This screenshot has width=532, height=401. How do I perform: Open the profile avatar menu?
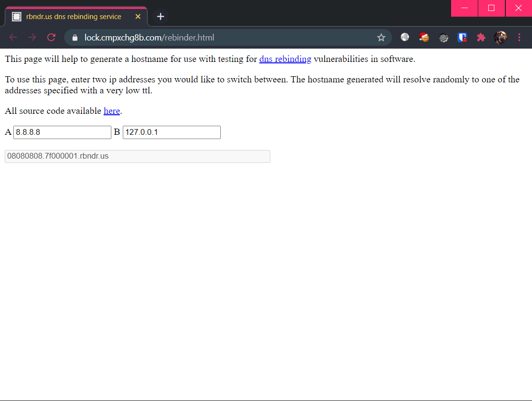tap(501, 37)
